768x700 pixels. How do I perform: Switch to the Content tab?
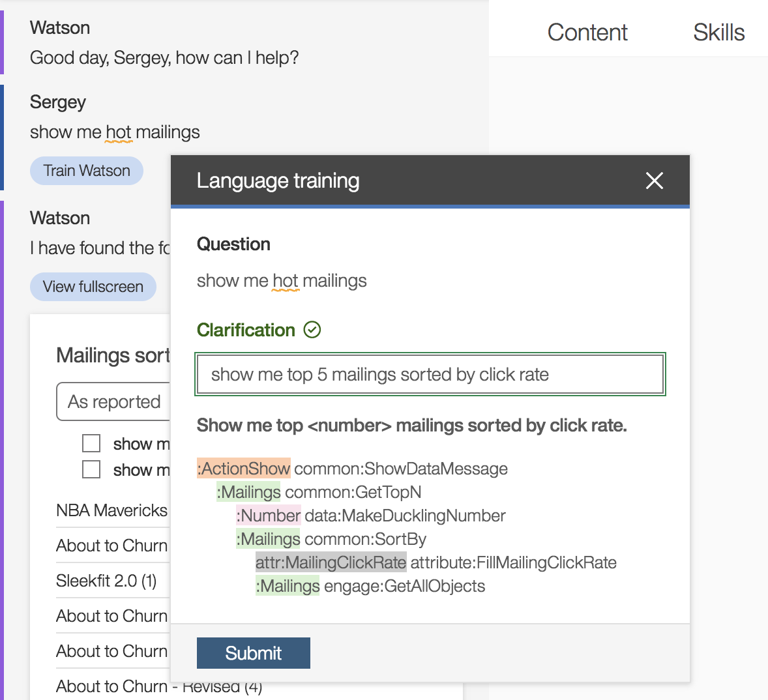pyautogui.click(x=587, y=33)
